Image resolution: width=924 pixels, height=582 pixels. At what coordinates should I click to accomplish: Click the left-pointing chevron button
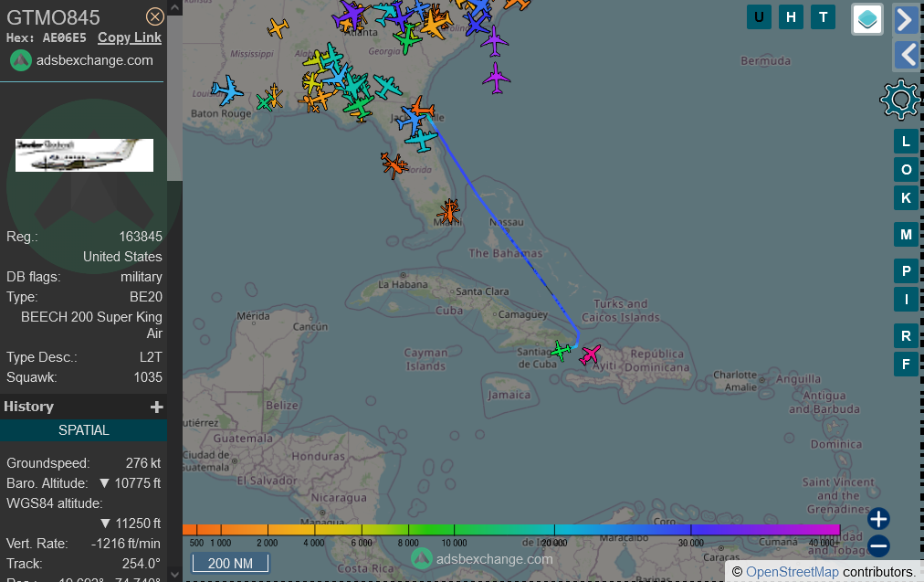(x=906, y=56)
